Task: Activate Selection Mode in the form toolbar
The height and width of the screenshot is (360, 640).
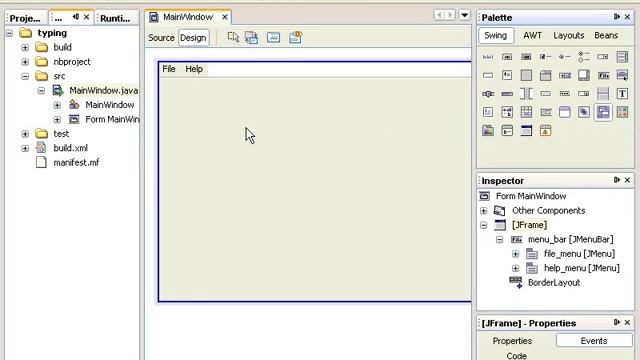Action: (233, 37)
